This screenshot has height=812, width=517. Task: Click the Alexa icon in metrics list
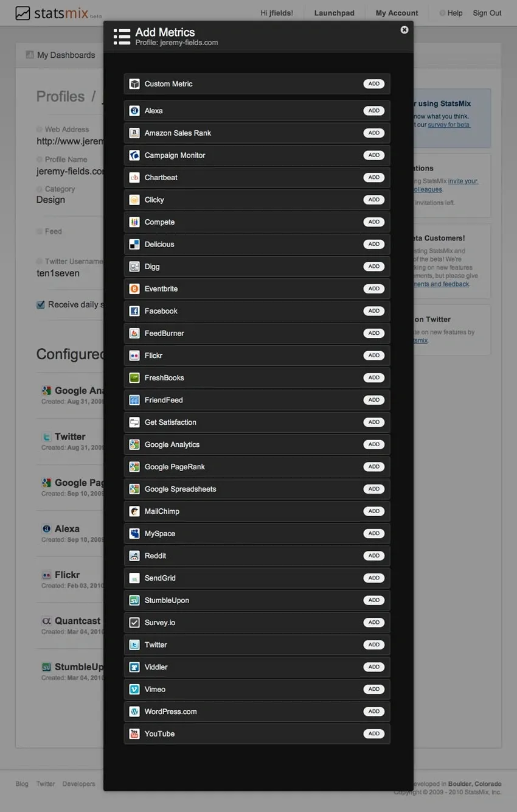tap(134, 111)
